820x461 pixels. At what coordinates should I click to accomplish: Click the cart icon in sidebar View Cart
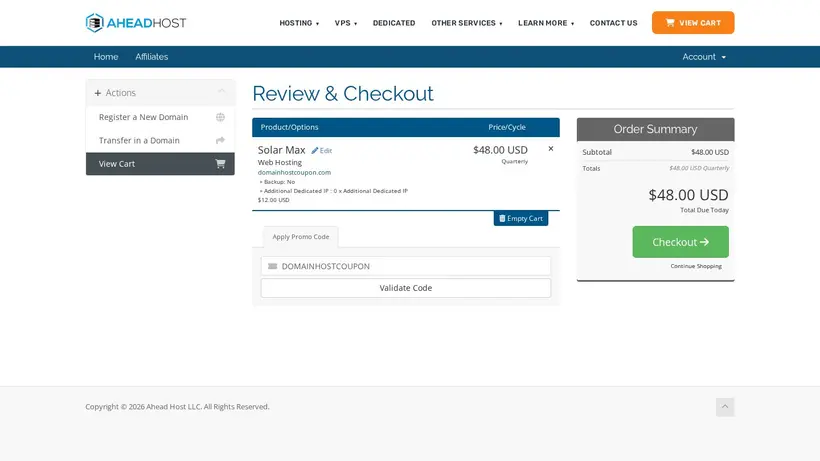click(220, 164)
